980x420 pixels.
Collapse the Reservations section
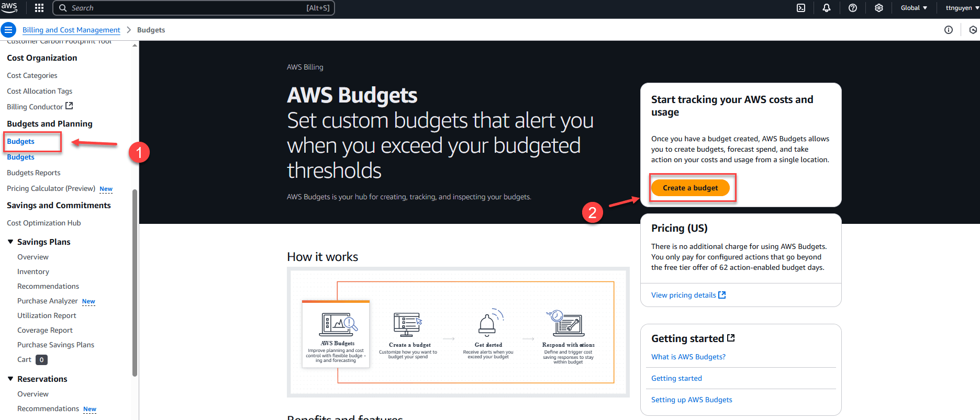pos(10,379)
